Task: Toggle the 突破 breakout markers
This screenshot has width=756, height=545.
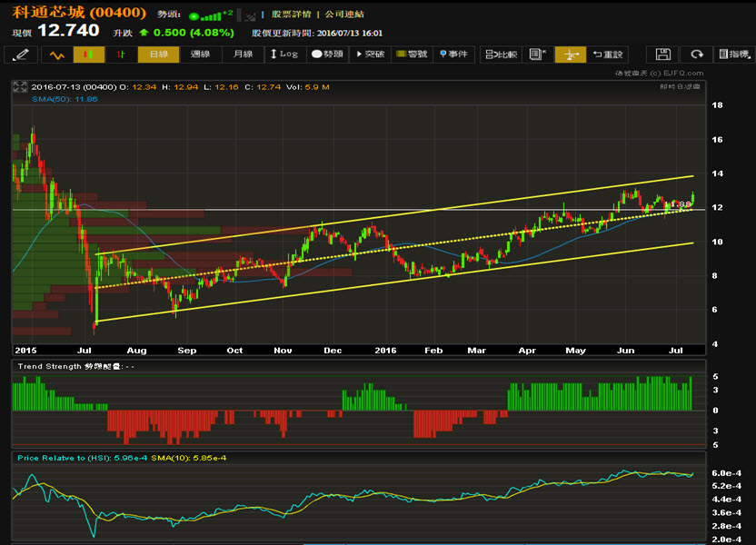Action: pyautogui.click(x=370, y=54)
